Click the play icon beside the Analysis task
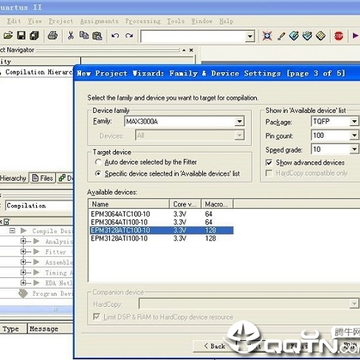Image resolution: width=360 pixels, height=360 pixels. (x=36, y=241)
